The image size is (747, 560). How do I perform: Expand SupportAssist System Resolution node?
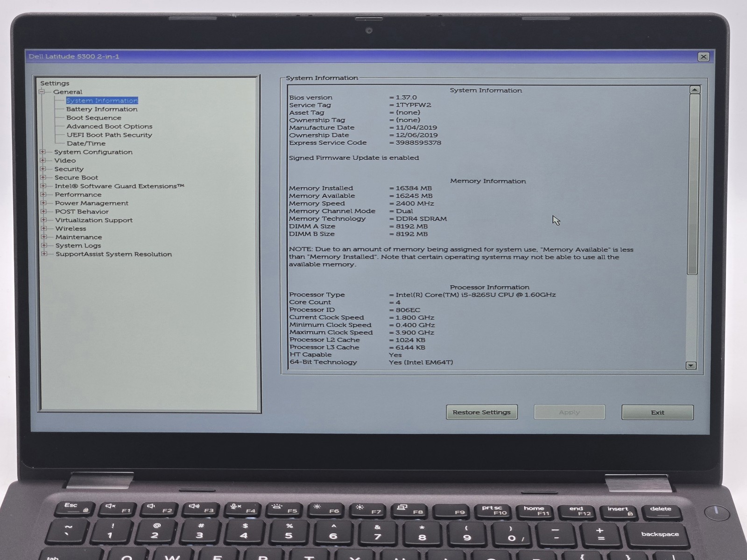pos(44,254)
